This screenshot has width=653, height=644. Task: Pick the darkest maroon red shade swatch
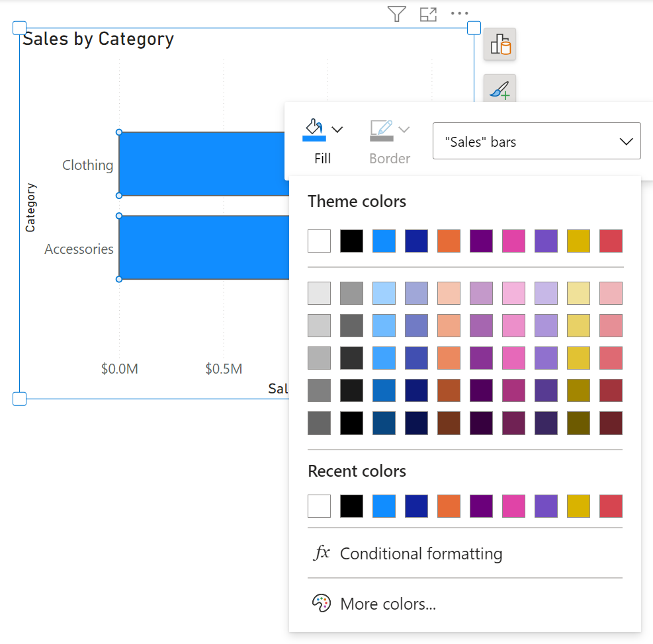coord(611,423)
